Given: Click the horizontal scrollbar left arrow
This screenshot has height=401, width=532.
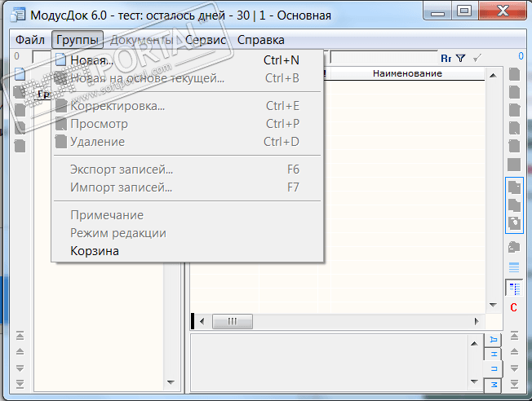Looking at the screenshot, I should point(202,321).
